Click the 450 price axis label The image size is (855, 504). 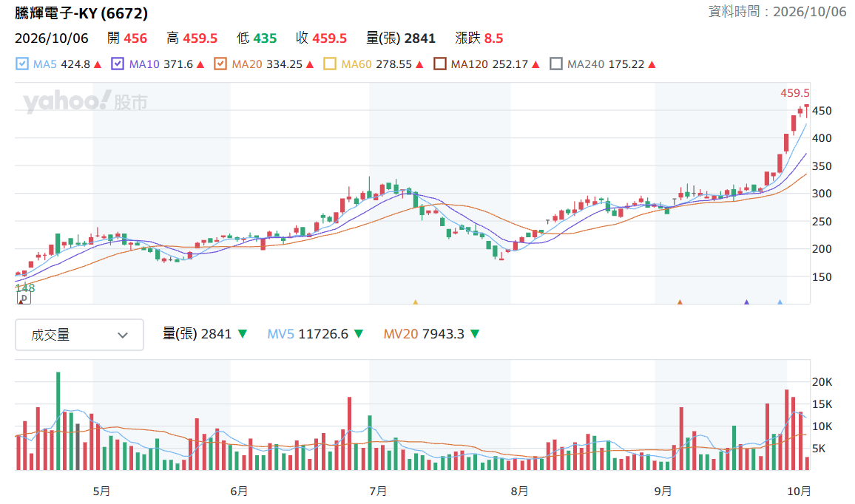point(822,111)
